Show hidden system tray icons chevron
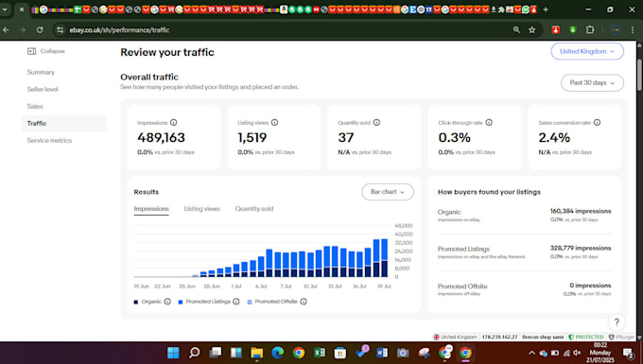This screenshot has height=364, width=643. pos(531,353)
